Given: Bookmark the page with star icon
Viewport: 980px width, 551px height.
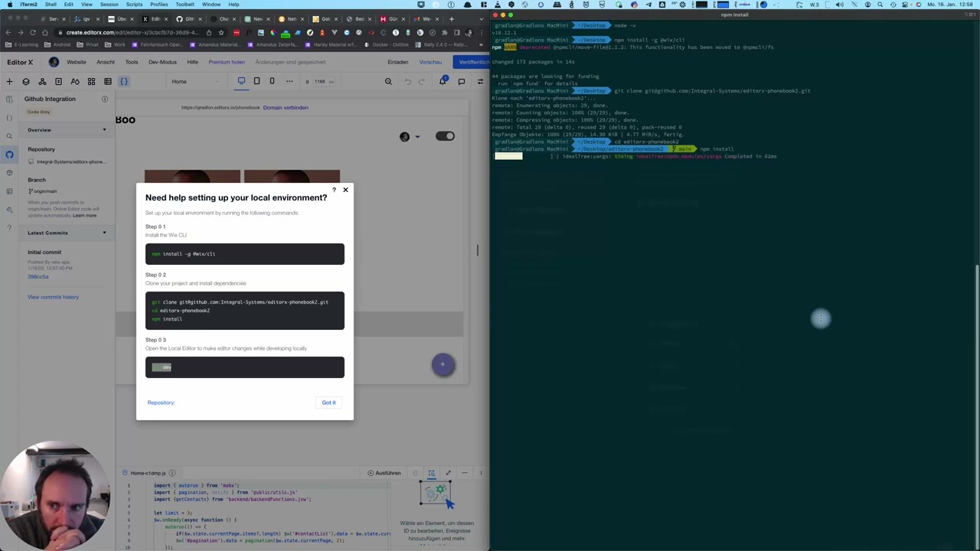Looking at the screenshot, I should click(221, 32).
